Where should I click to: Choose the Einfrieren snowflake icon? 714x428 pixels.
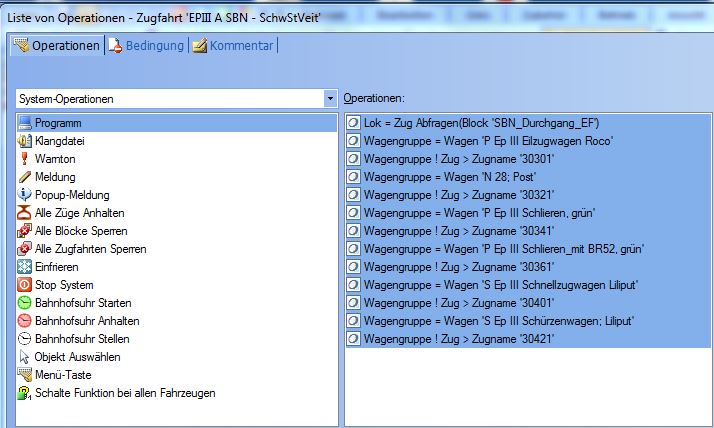click(x=25, y=267)
